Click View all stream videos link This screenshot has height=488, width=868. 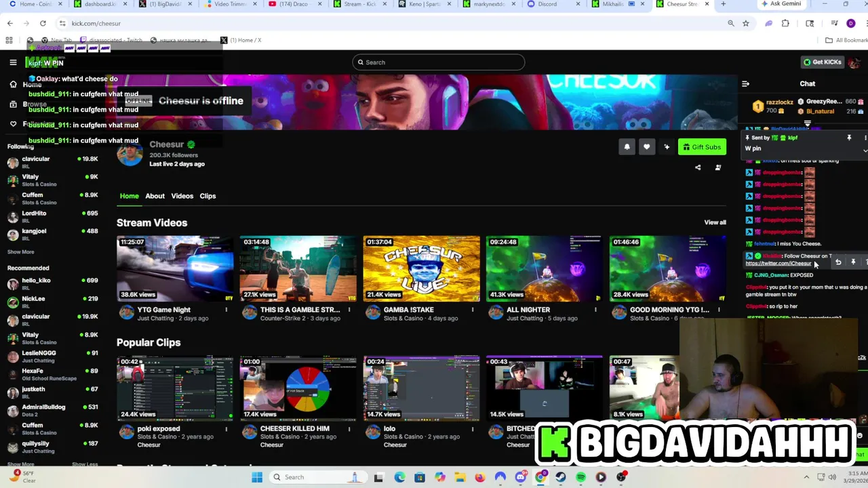(715, 222)
